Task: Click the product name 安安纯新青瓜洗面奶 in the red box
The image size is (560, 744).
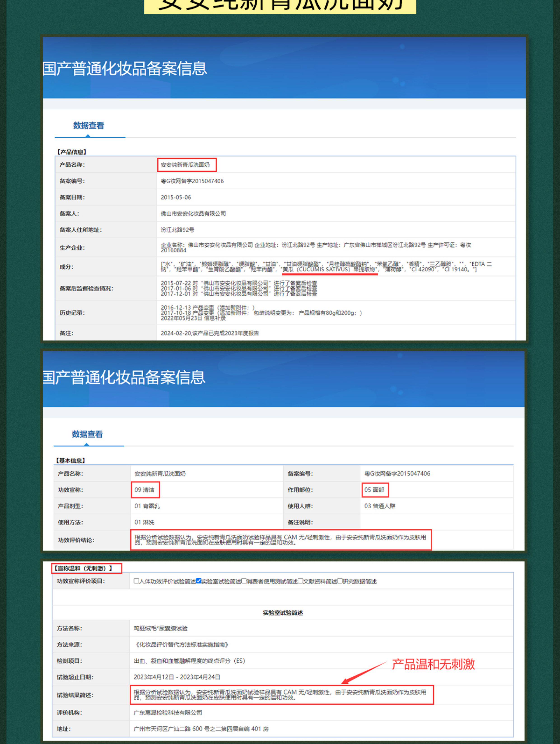Action: click(x=185, y=165)
